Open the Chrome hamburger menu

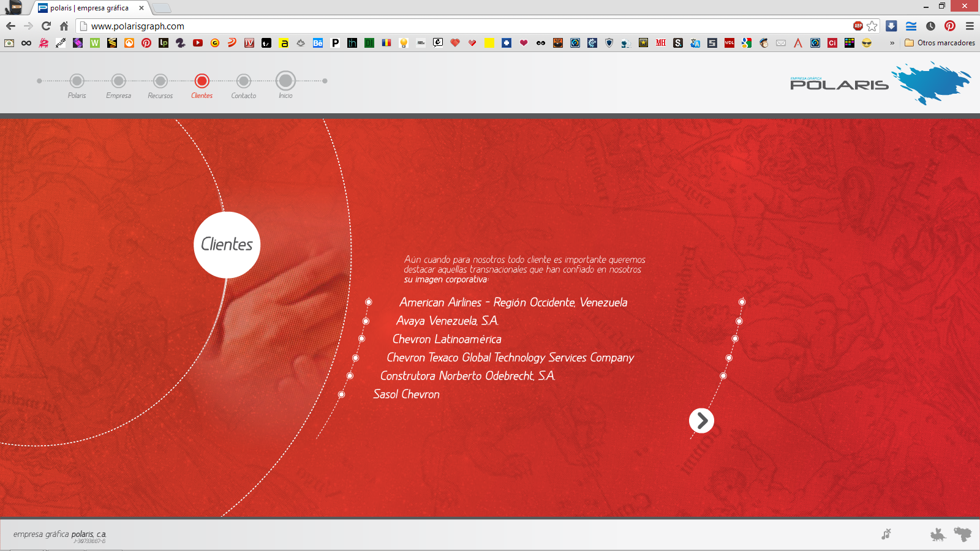click(970, 26)
